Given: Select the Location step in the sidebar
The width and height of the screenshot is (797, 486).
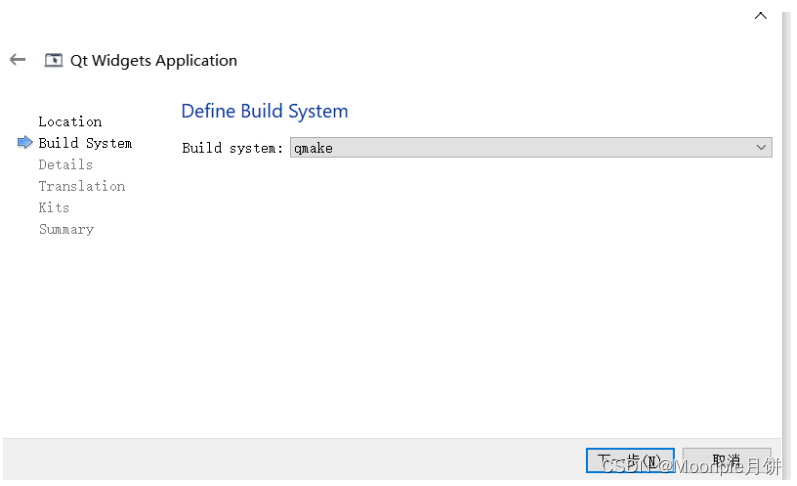Looking at the screenshot, I should pos(70,122).
